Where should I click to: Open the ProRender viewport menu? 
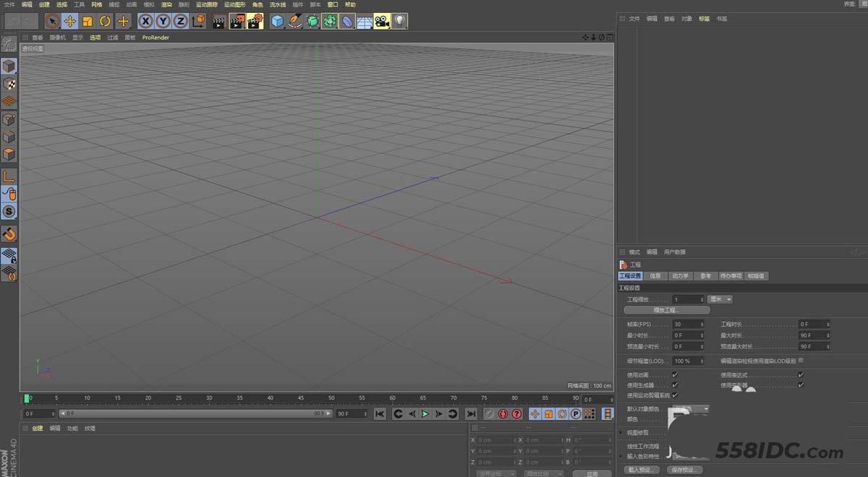click(x=156, y=38)
